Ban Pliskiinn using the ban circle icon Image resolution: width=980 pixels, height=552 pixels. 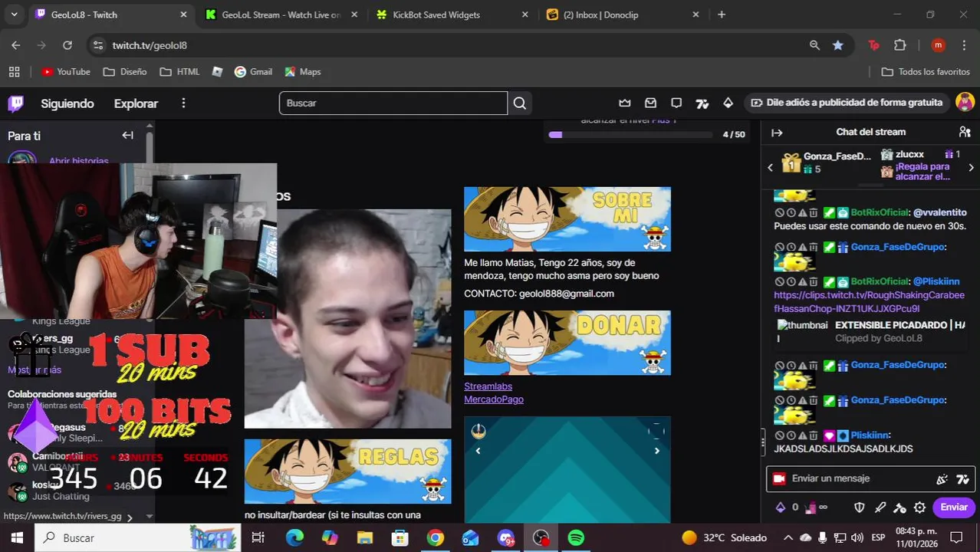coord(779,435)
